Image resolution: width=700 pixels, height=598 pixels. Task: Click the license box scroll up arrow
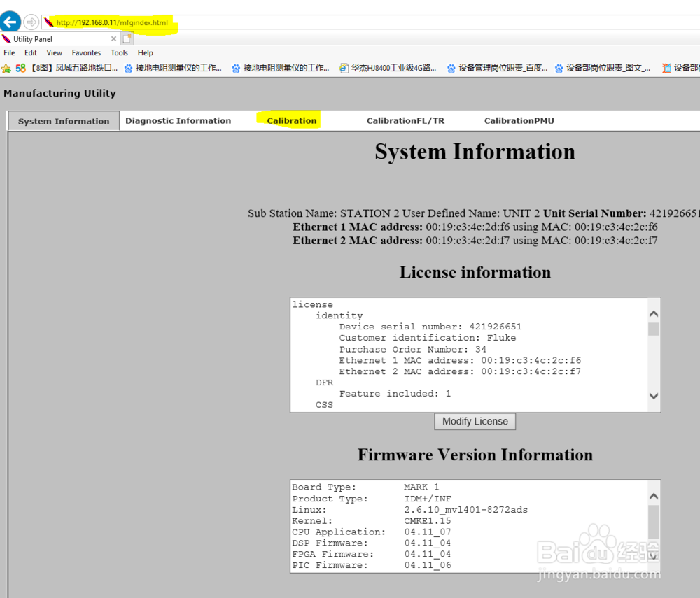click(x=654, y=314)
